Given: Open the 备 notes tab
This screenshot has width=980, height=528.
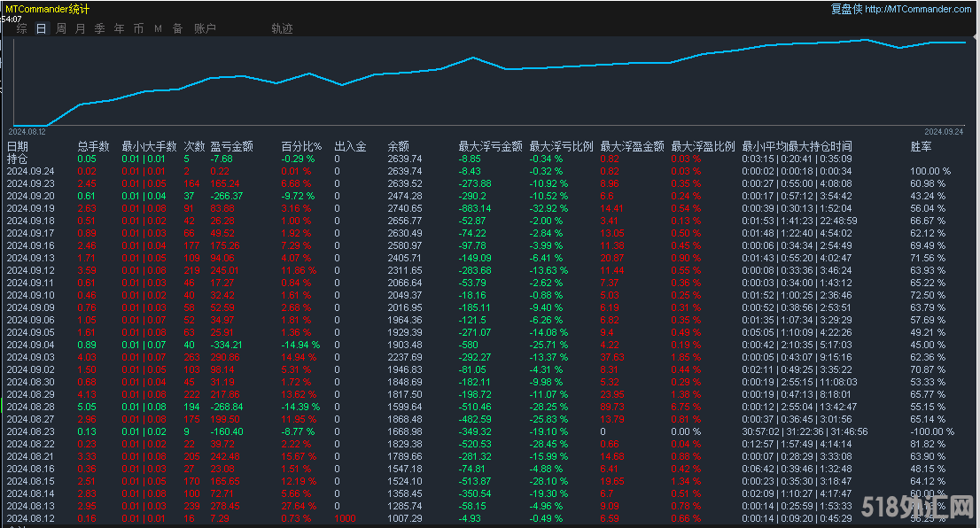Looking at the screenshot, I should pos(178,28).
